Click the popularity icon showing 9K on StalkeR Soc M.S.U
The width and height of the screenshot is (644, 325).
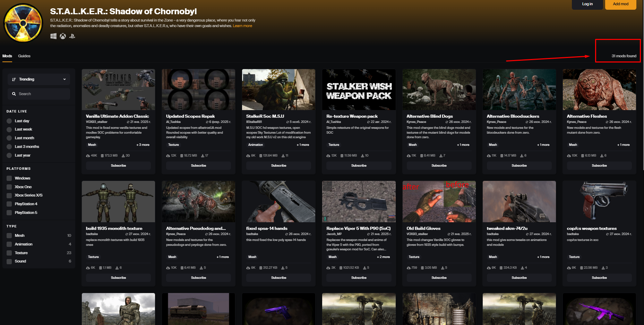pyautogui.click(x=248, y=156)
